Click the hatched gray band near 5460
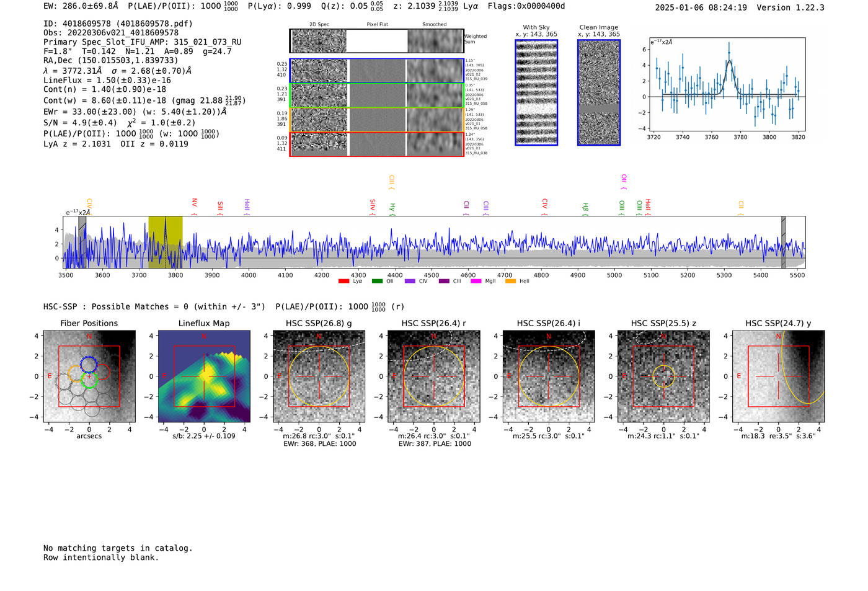Image resolution: width=868 pixels, height=591 pixels. point(783,242)
